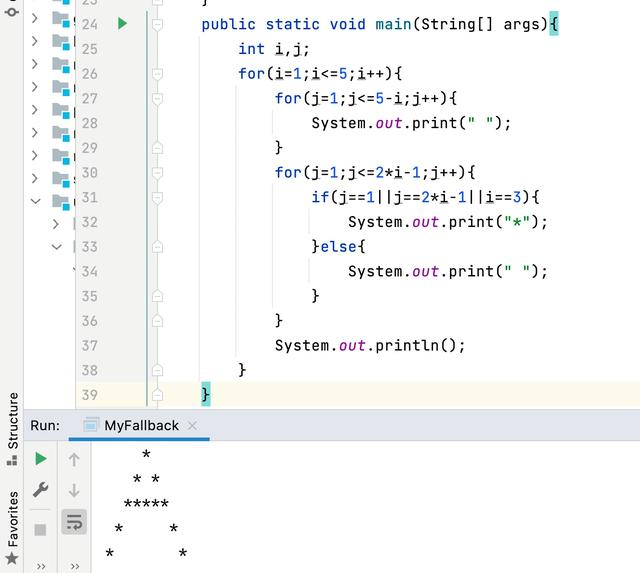Open the Structure tool window
The width and height of the screenshot is (640, 573).
pos(13,427)
